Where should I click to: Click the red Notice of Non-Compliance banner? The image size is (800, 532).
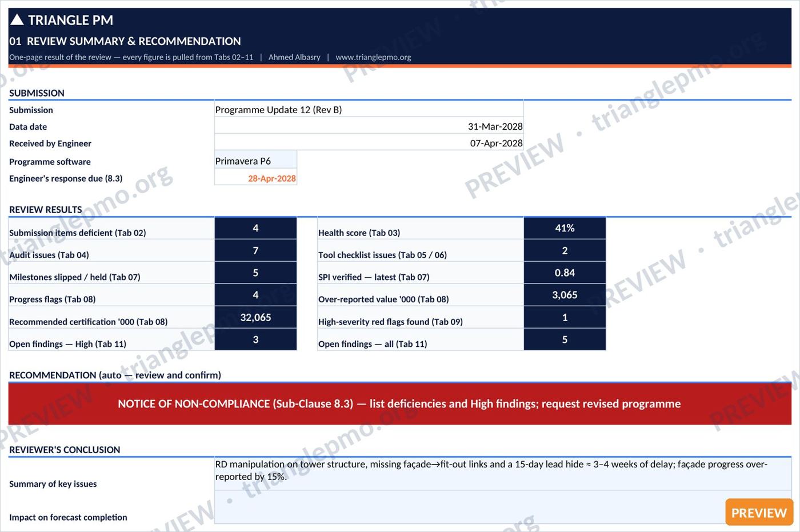pos(400,404)
